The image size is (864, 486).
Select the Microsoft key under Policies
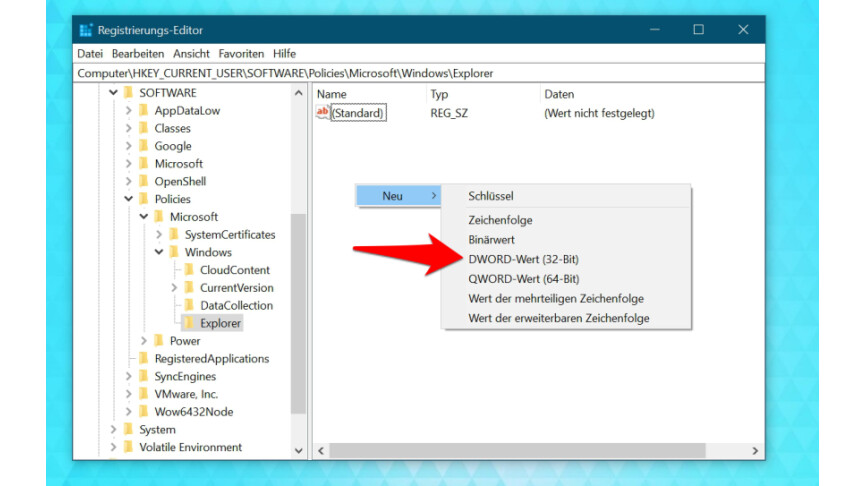[193, 217]
